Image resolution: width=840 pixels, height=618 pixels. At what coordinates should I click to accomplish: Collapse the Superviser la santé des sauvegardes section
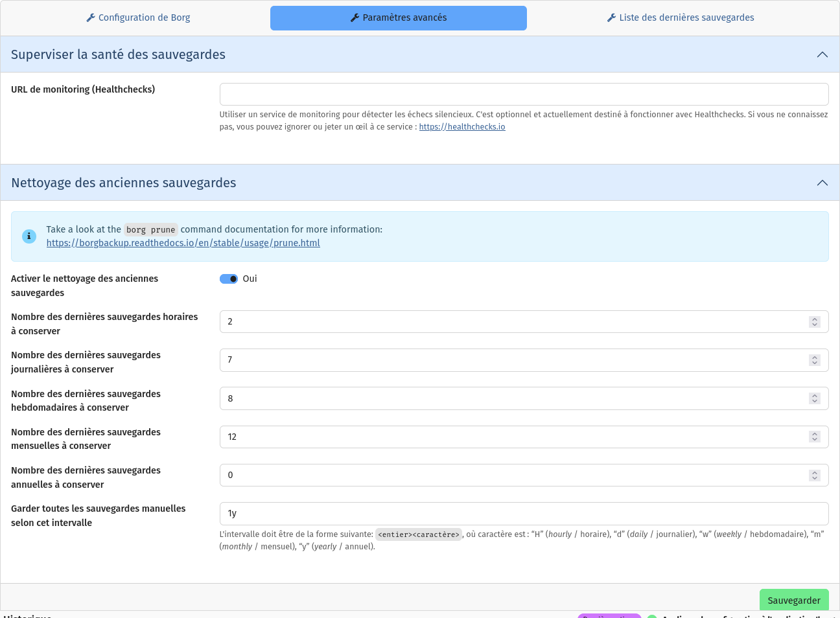point(822,54)
